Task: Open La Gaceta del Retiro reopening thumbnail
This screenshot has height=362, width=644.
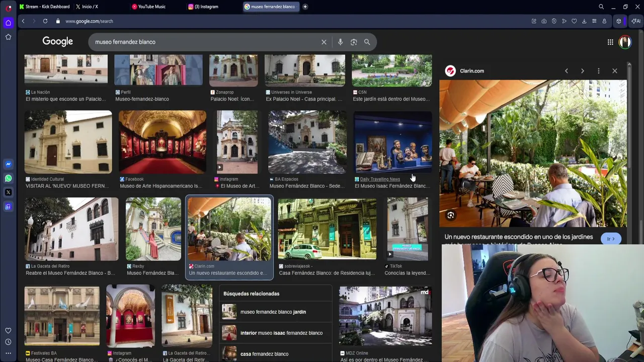Action: [x=71, y=229]
